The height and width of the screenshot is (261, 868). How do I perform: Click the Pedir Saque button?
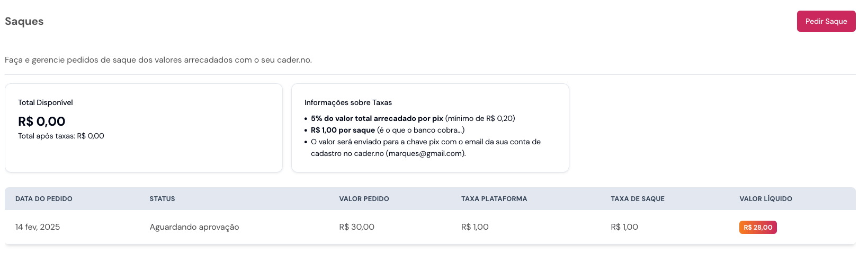(826, 21)
